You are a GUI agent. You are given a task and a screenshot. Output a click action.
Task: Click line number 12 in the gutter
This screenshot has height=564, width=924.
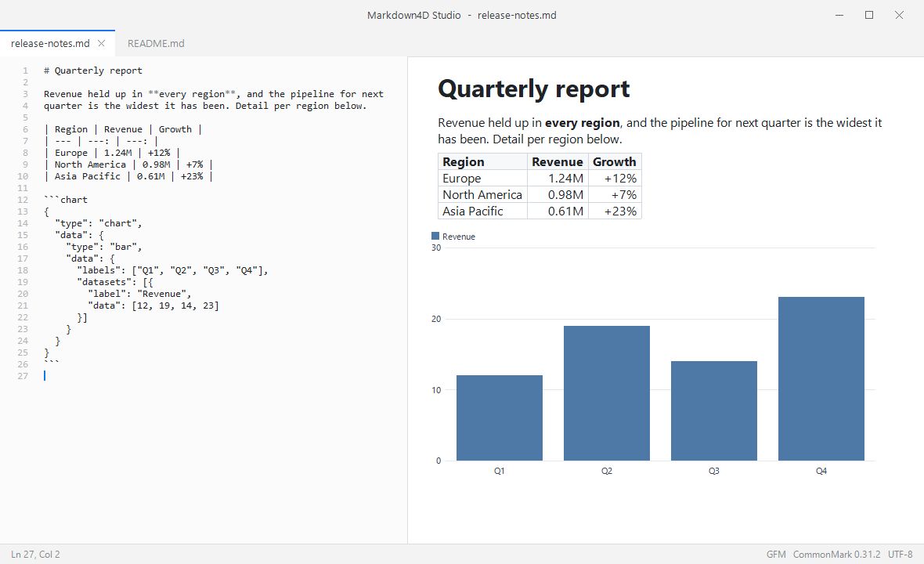pos(23,200)
